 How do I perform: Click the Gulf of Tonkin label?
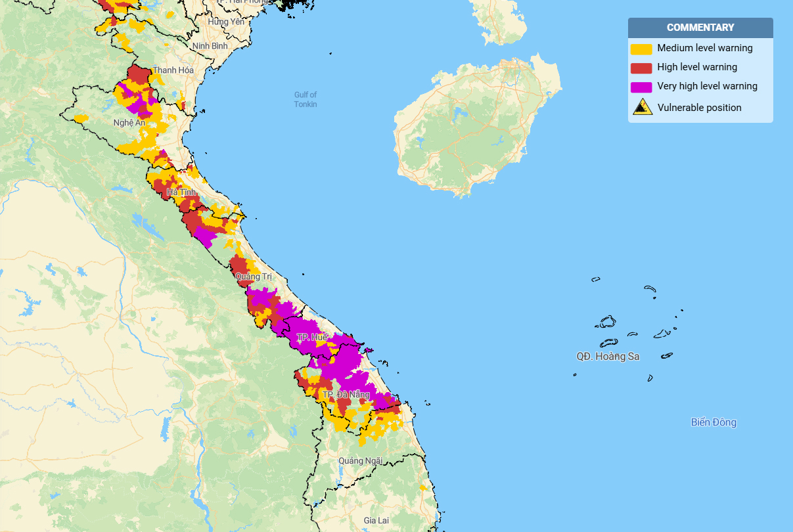pos(306,100)
